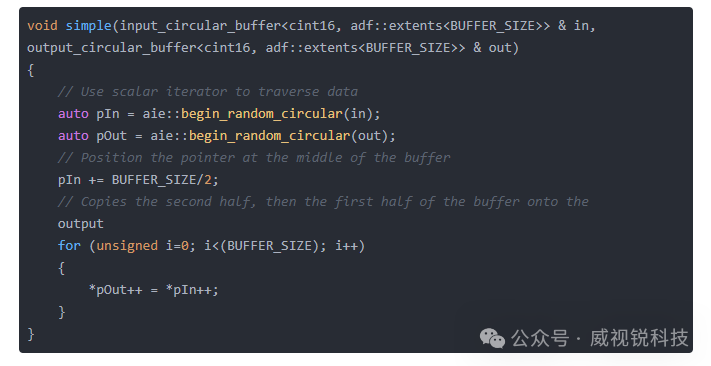Screen dimensions: 711x366
Task: Click the unsigned keyword in loop header
Action: click(x=127, y=246)
